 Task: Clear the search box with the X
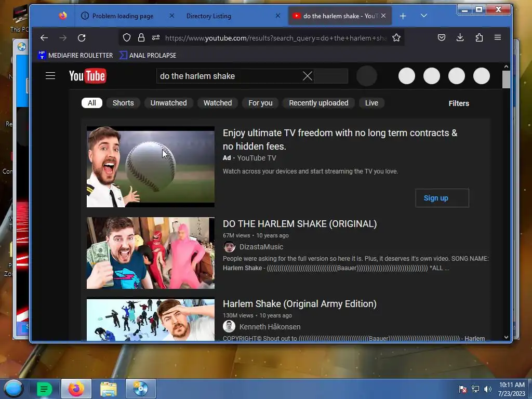pos(308,76)
